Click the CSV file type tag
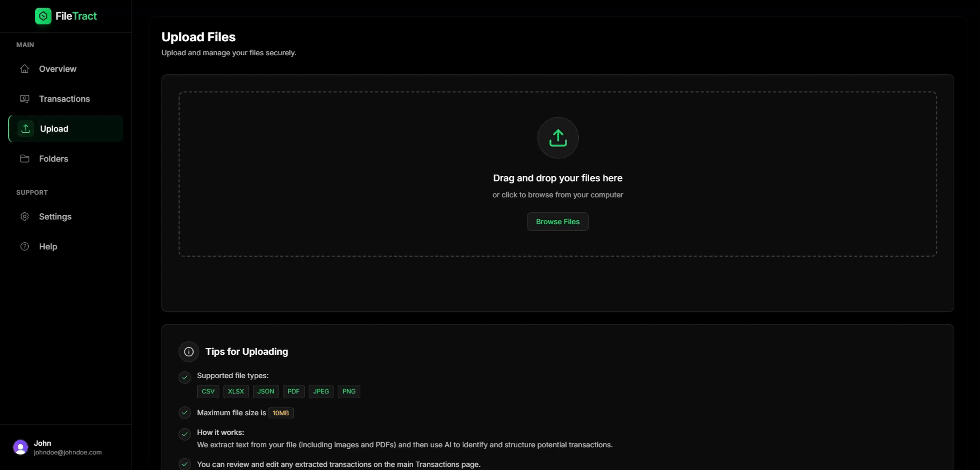This screenshot has height=470, width=980. click(208, 392)
